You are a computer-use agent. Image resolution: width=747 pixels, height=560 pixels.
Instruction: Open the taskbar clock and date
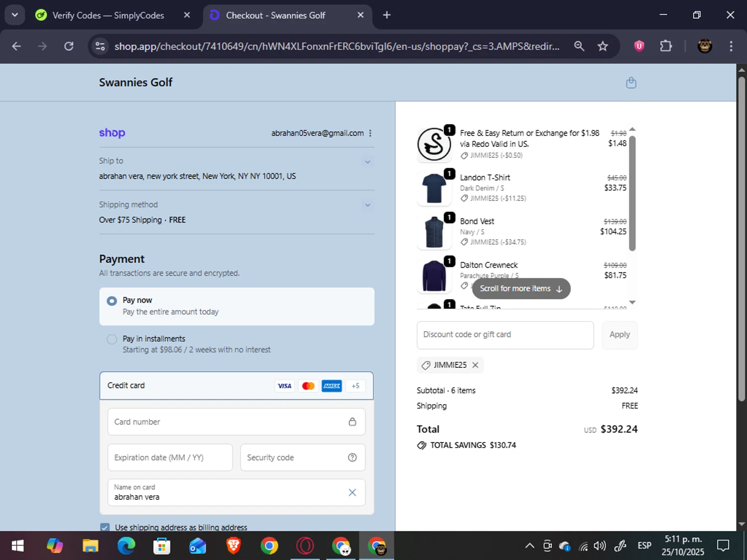(x=683, y=546)
